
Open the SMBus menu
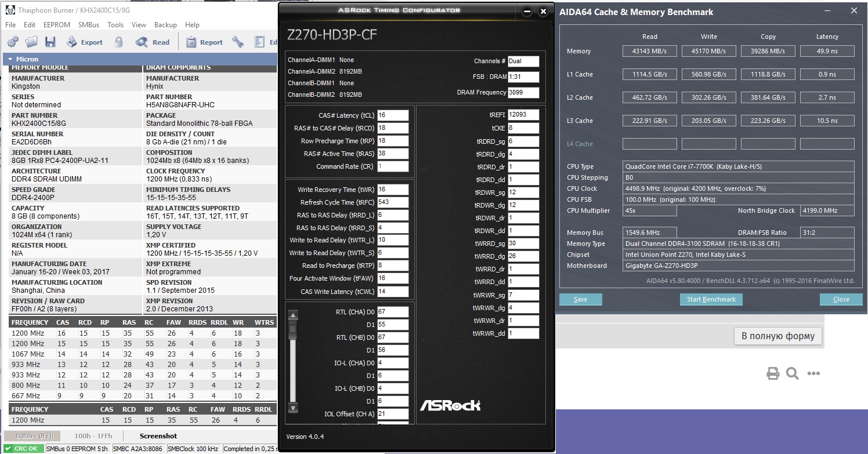(x=89, y=25)
